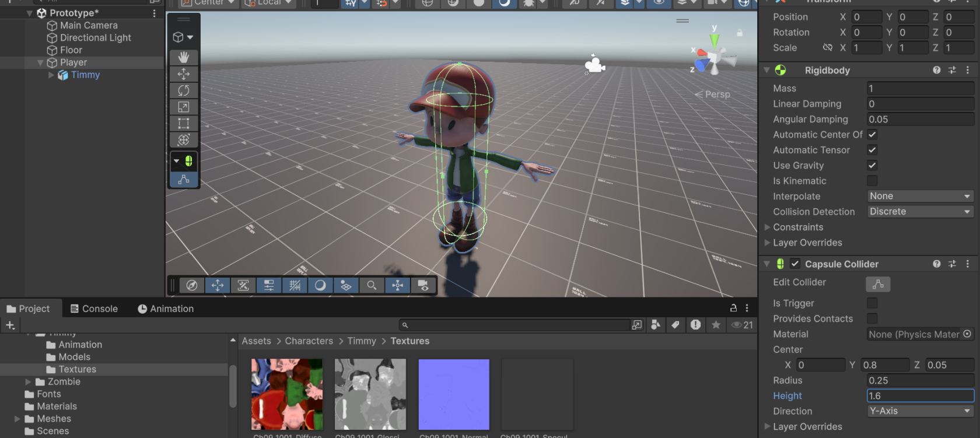Expand Capsule Collider Layer Overrides section
The height and width of the screenshot is (438, 980).
[x=768, y=427]
